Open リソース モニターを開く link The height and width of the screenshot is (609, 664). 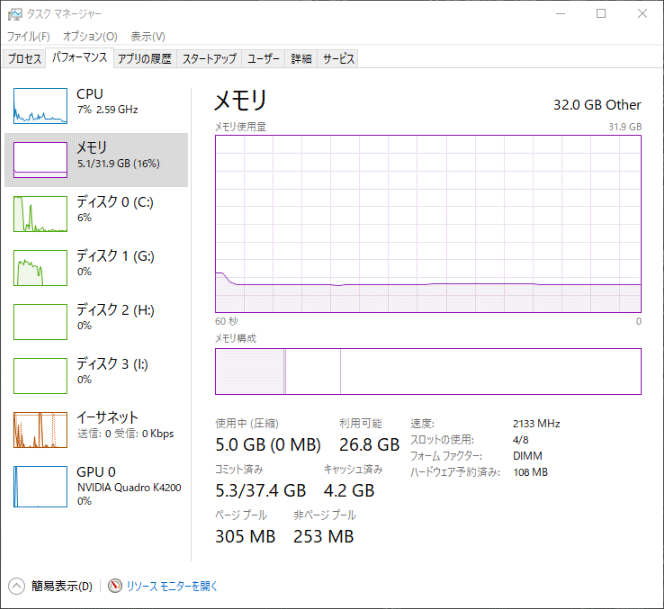[x=172, y=586]
